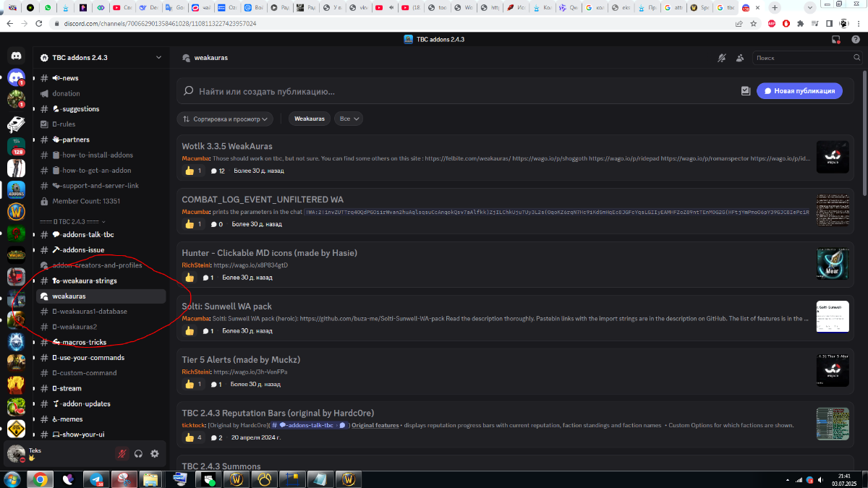
Task: Open the server with the 128 badge
Action: 16,145
